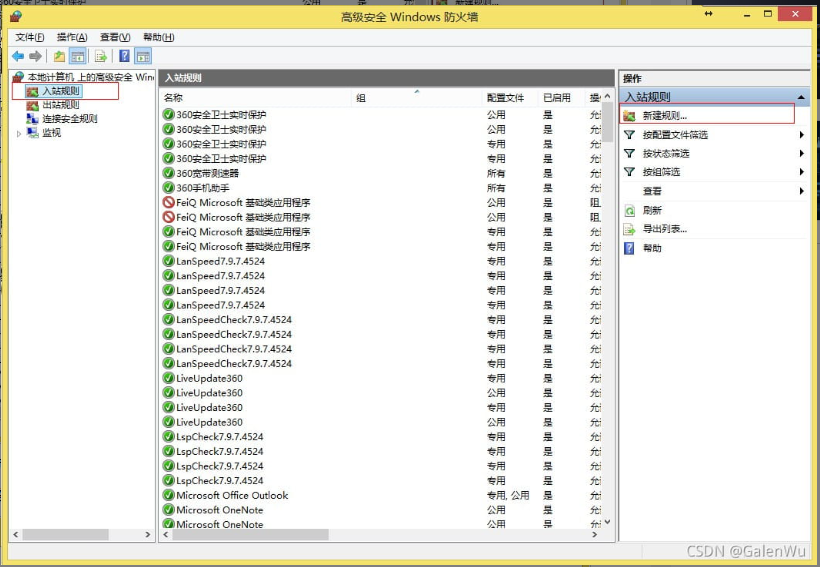Image resolution: width=820 pixels, height=567 pixels.
Task: Click the 连接安全规则 tree node icon
Action: click(x=32, y=119)
